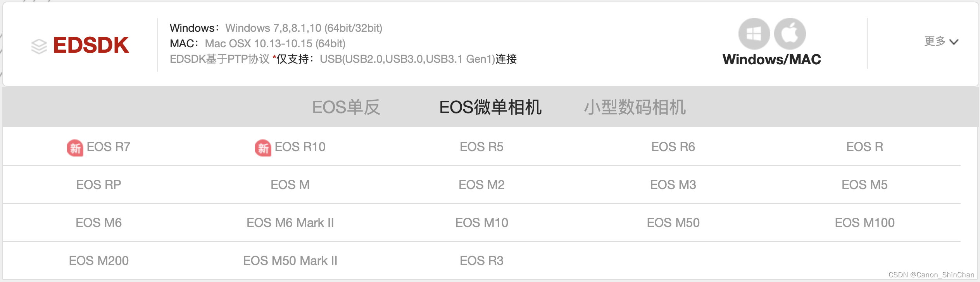This screenshot has height=282, width=980.
Task: Select EOS M50 Mark II
Action: (290, 261)
